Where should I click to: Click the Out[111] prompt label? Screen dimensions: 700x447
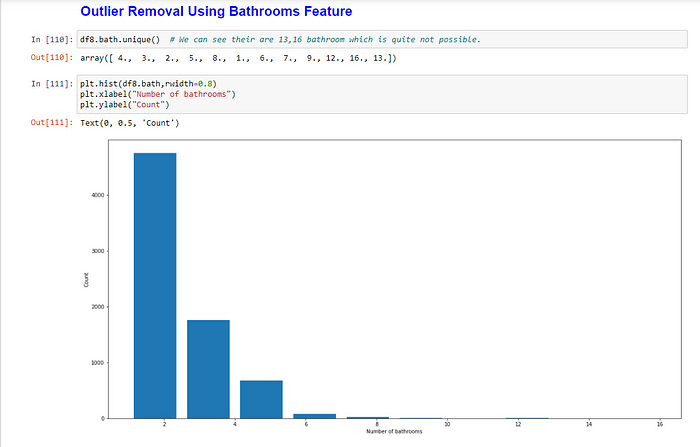[x=52, y=122]
